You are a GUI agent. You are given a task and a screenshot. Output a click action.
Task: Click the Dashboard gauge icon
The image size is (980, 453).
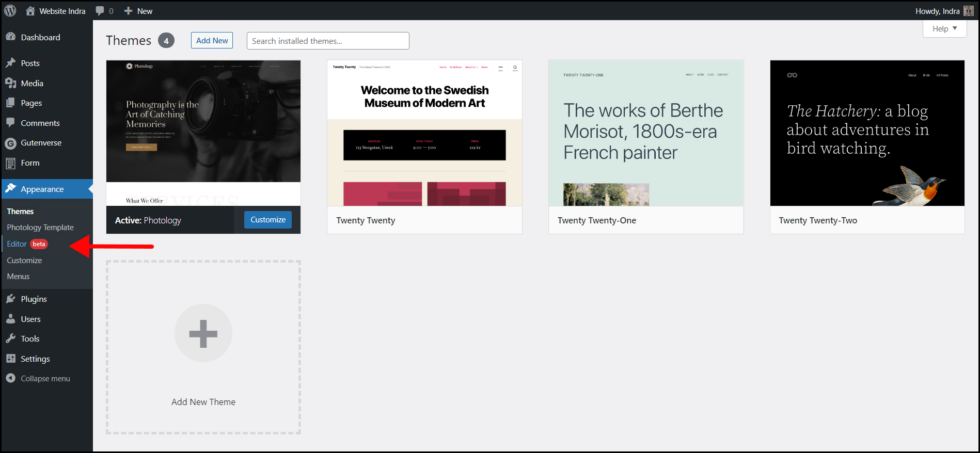click(x=10, y=37)
